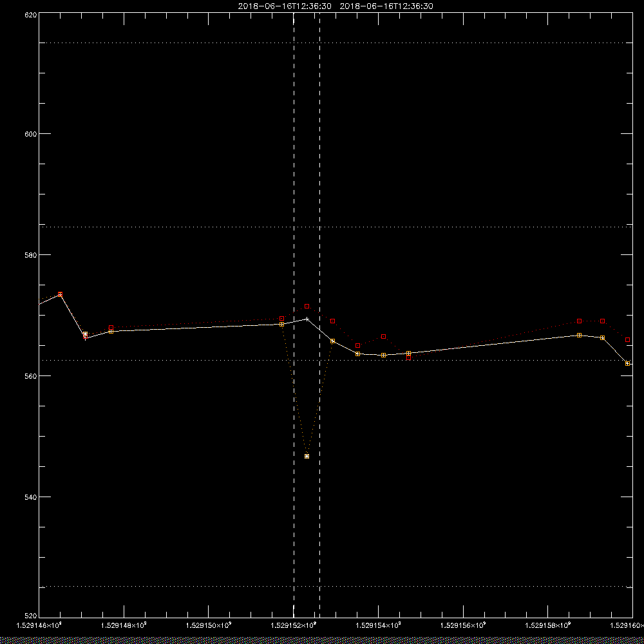Click the 540 y-axis label
Viewport: 644px width, 644px height.
31,497
